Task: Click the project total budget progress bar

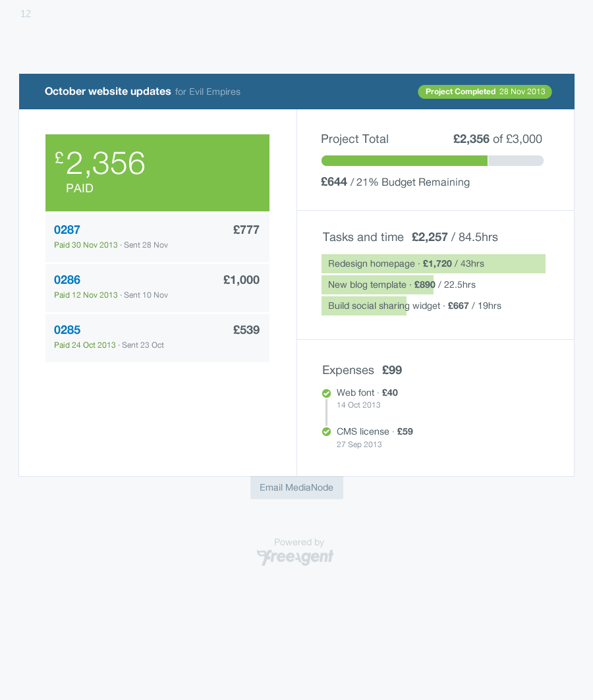Action: click(x=432, y=161)
